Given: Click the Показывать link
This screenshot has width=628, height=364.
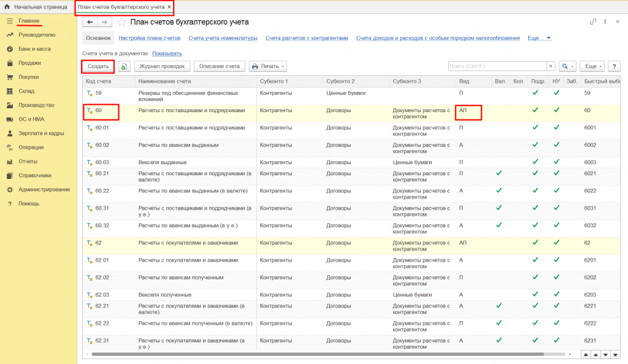Looking at the screenshot, I should pyautogui.click(x=167, y=53).
